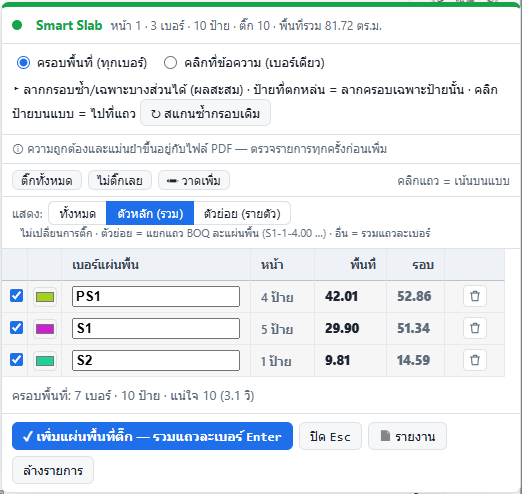Viewport: 522px width, 494px height.
Task: Switch to the ทั้งหมด display tab
Action: coord(77,213)
